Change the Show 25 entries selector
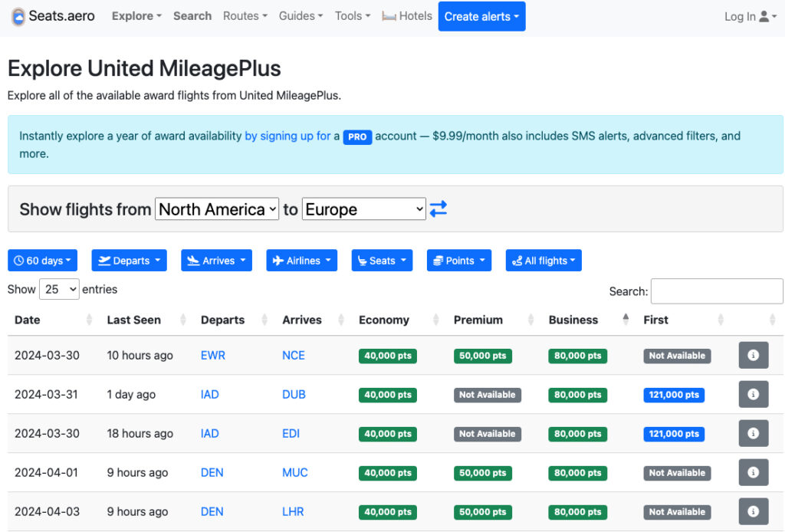This screenshot has height=532, width=785. [x=59, y=289]
